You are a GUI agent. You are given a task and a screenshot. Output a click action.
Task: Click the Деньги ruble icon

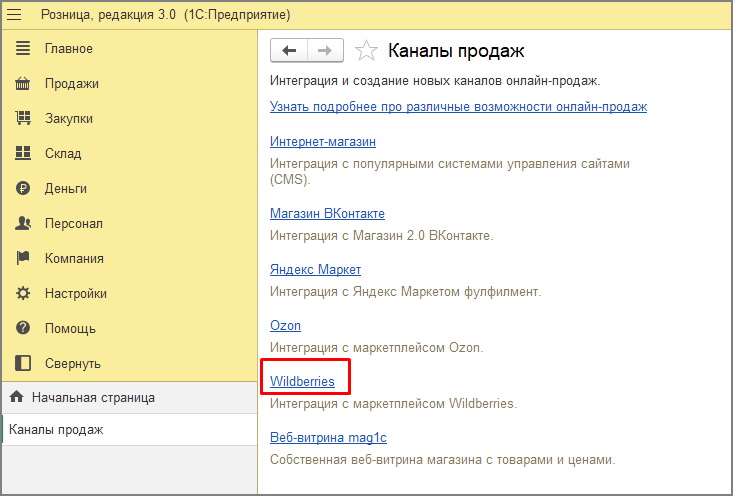[x=23, y=188]
